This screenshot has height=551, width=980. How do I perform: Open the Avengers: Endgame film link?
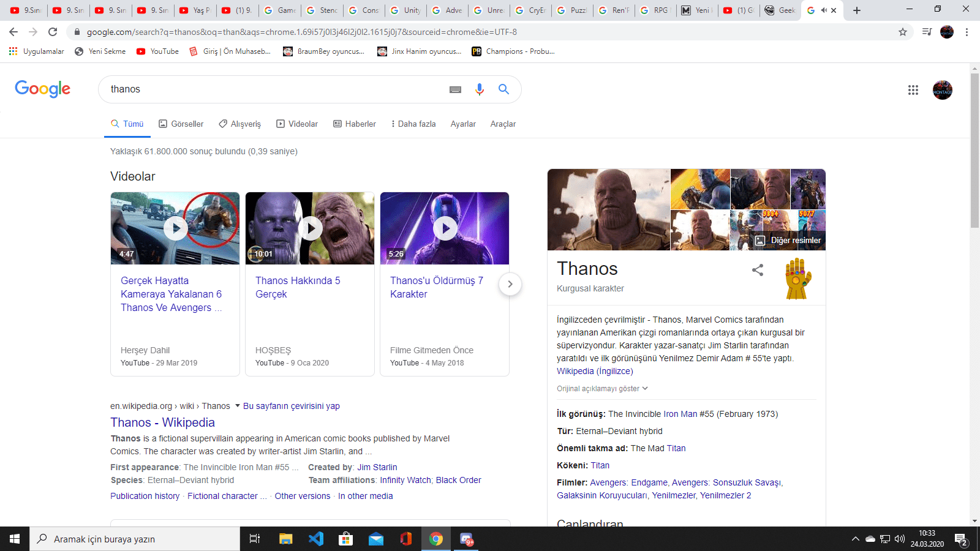[x=629, y=482]
